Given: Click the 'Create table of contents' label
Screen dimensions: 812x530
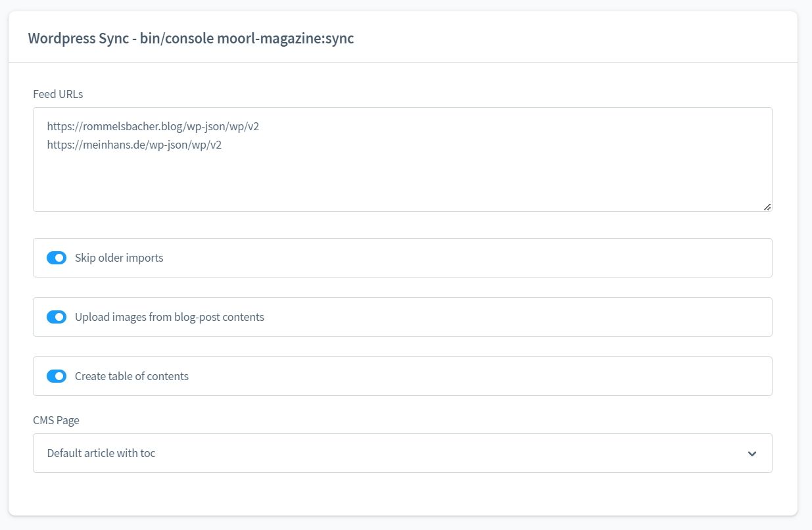Looking at the screenshot, I should click(x=131, y=376).
